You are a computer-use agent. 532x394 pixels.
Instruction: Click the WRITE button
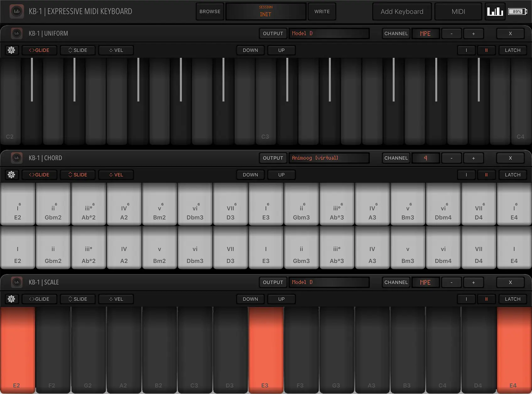(x=322, y=12)
